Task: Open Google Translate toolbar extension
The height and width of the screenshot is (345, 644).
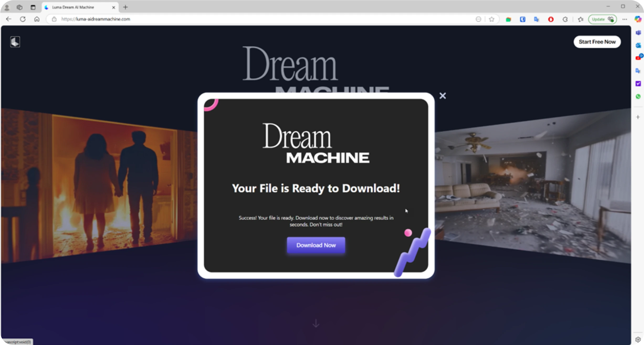Action: coord(536,19)
